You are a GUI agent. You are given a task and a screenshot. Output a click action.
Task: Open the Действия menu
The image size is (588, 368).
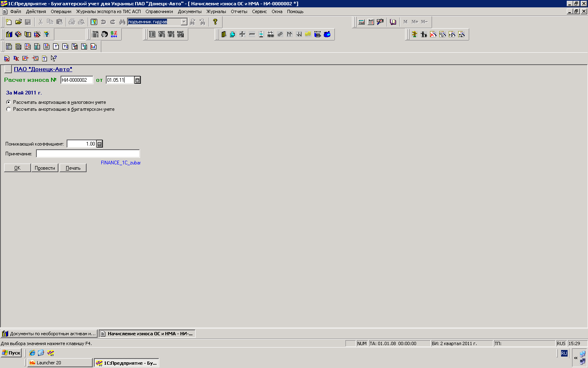[36, 11]
